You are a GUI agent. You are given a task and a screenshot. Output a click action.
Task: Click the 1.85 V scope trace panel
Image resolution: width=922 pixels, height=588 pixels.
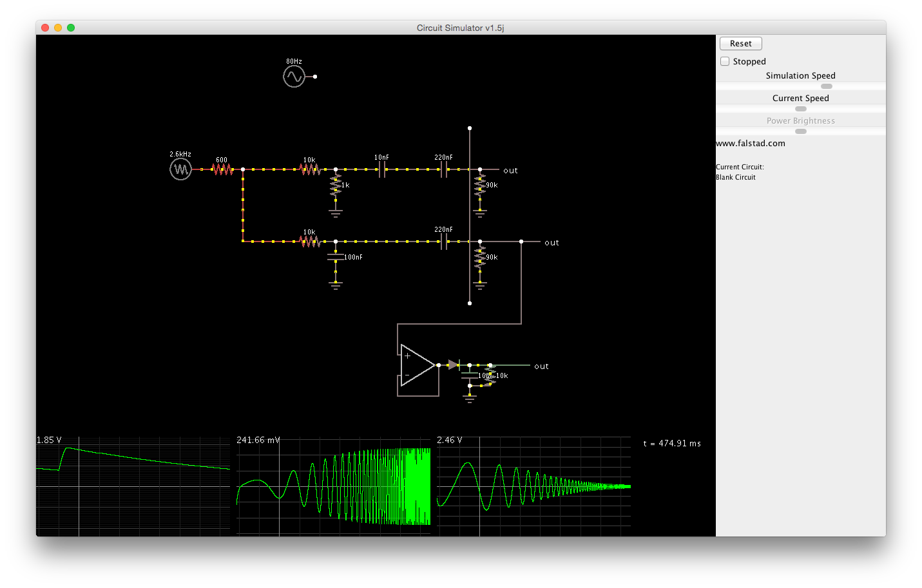coord(133,486)
